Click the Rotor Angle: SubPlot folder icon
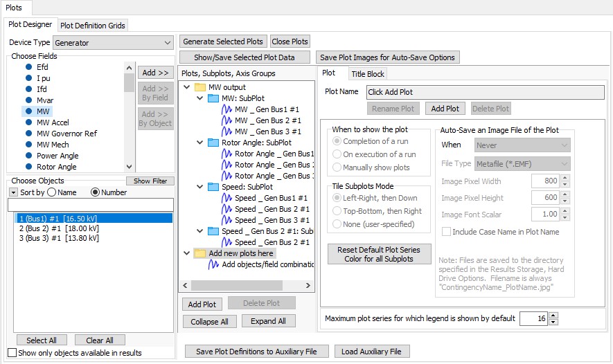Screen dimensions: 613x364 coord(213,143)
